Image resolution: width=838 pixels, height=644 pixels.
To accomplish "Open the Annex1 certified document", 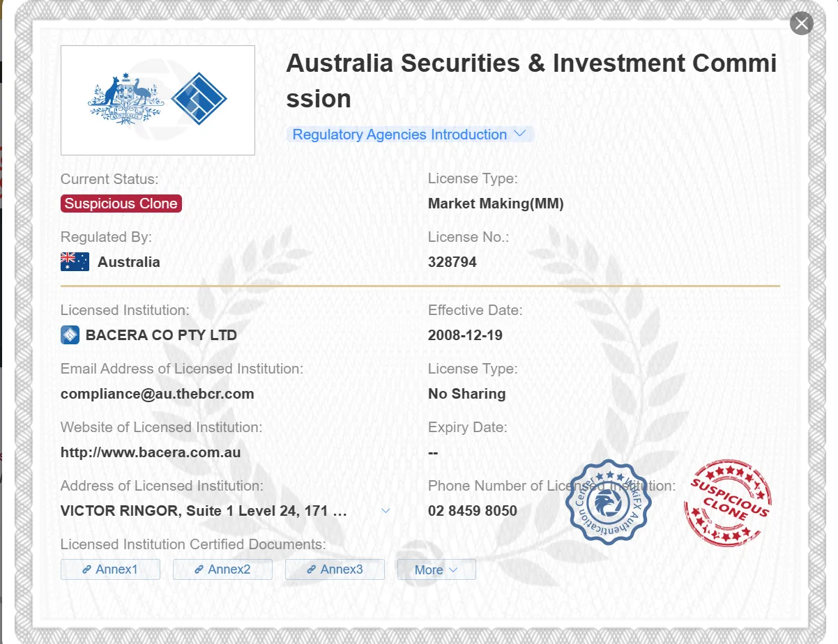I will pyautogui.click(x=110, y=569).
